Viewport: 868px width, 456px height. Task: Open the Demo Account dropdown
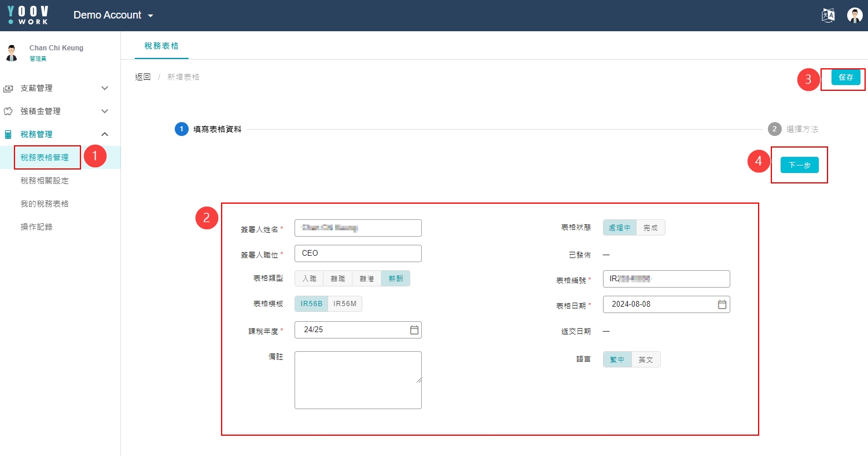(x=113, y=16)
